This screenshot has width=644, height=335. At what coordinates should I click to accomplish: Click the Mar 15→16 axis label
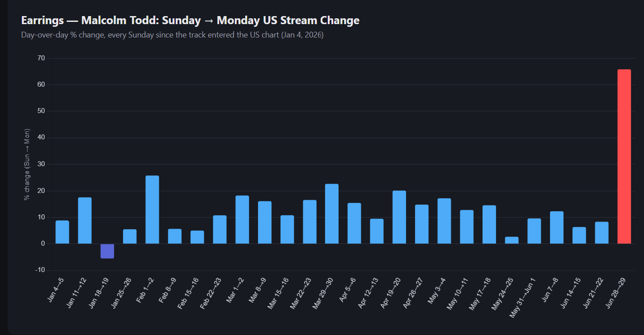point(278,293)
